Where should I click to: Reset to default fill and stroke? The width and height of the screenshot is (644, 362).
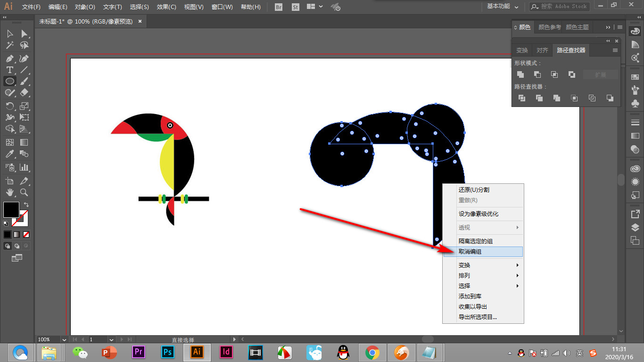point(6,223)
